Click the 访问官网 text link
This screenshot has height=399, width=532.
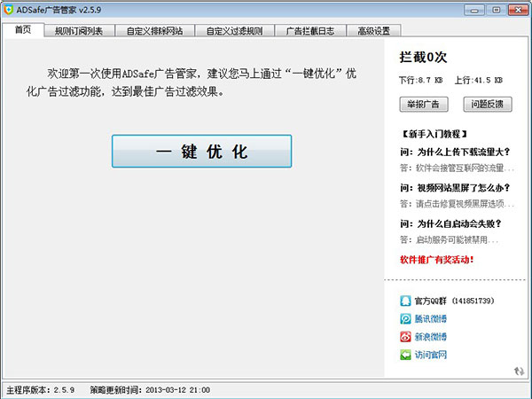[x=431, y=355]
